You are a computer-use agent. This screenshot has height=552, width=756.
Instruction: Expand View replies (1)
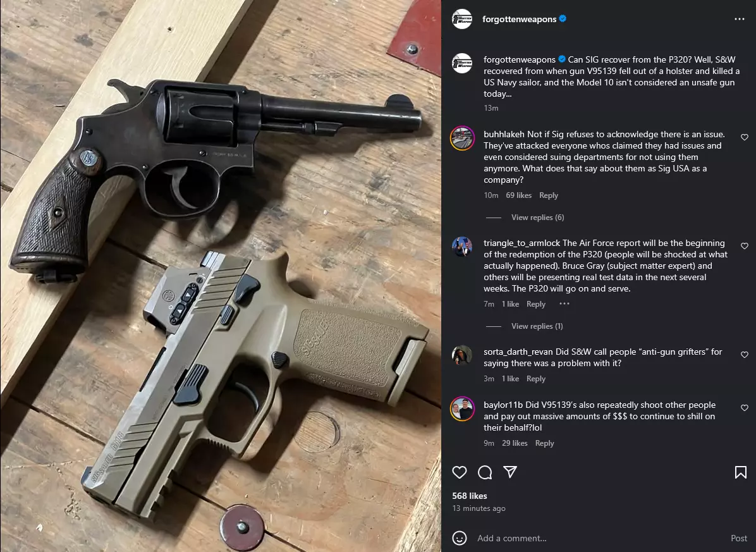pos(537,326)
